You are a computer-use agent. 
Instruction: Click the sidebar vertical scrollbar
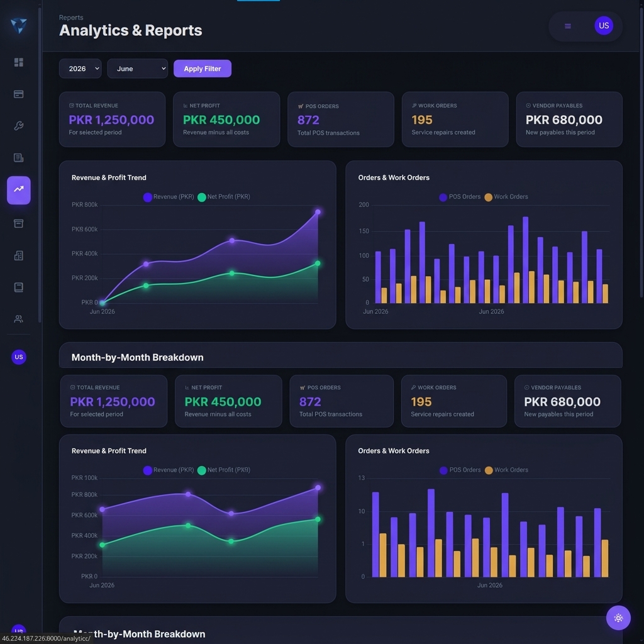pyautogui.click(x=40, y=164)
